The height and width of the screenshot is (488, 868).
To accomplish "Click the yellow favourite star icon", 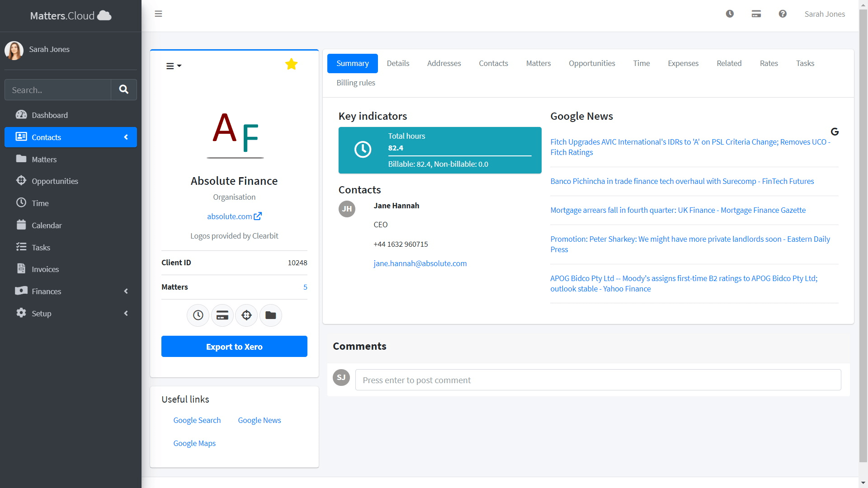I will point(291,64).
